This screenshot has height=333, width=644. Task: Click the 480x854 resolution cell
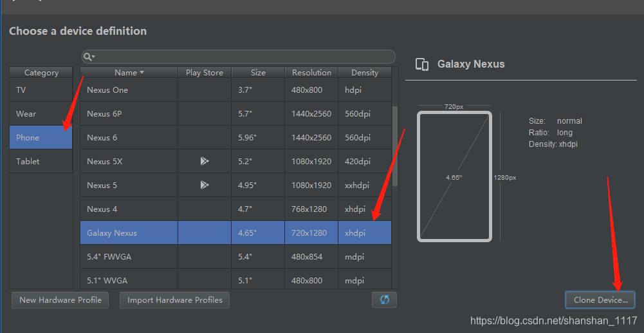tap(311, 256)
